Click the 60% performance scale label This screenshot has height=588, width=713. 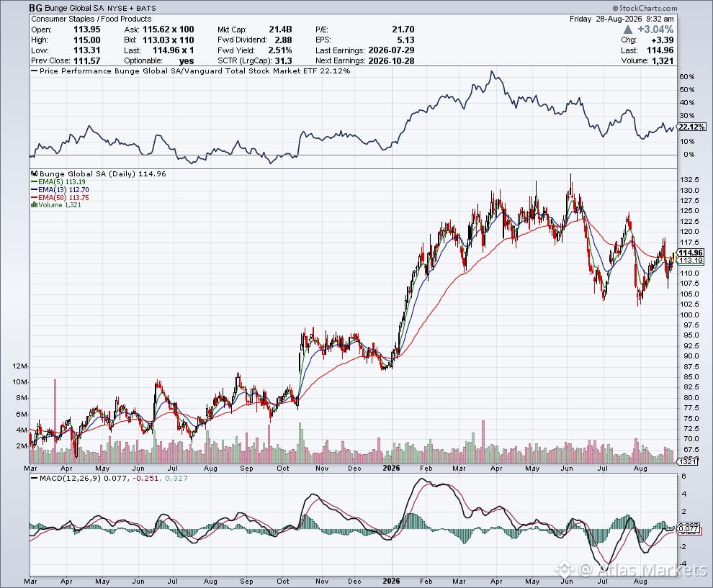[687, 77]
